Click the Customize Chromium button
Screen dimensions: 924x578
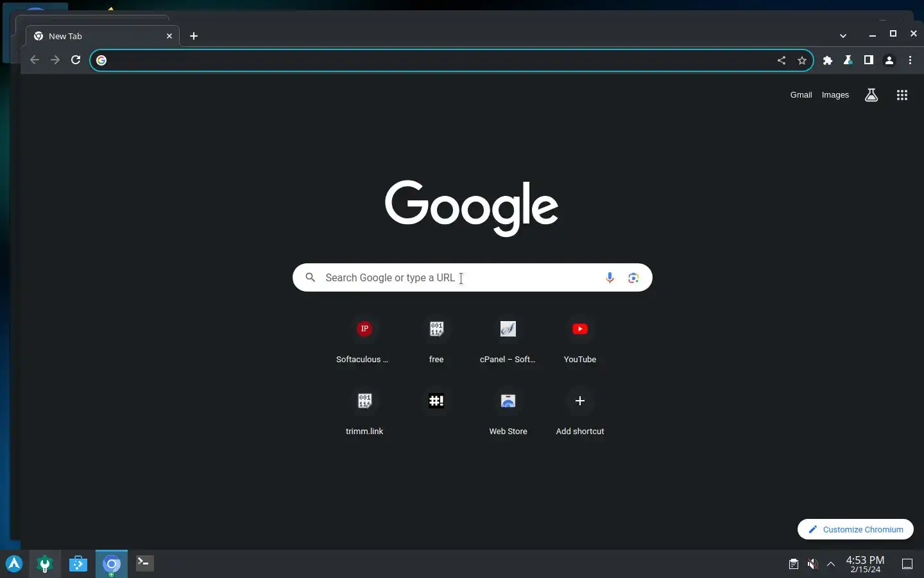pos(855,529)
